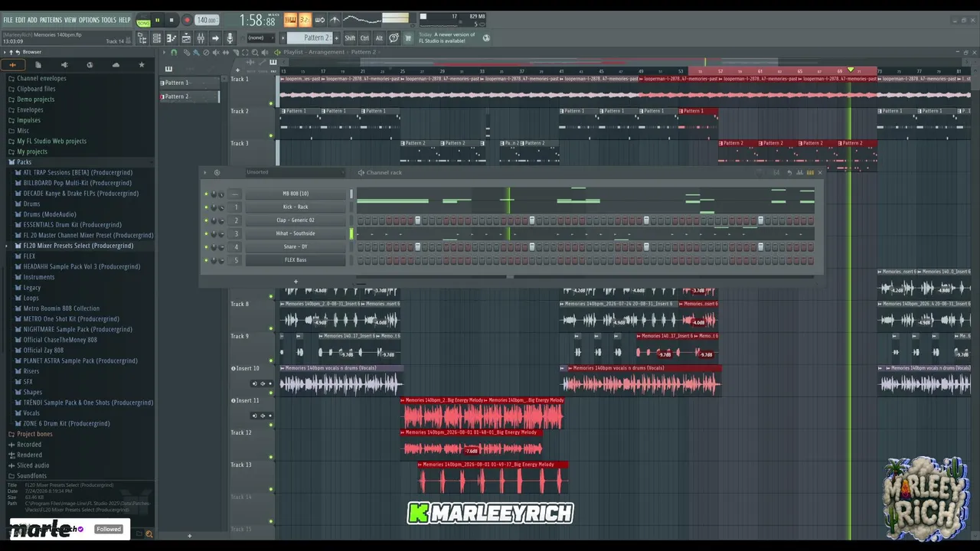This screenshot has width=980, height=551.
Task: Expand the Metro Boomin 808 Collection pack
Action: (x=61, y=308)
